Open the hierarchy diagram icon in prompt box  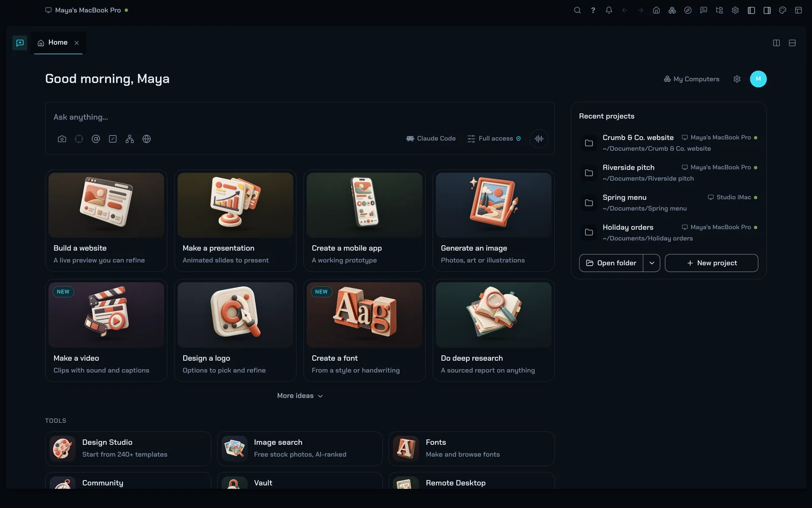[x=129, y=139]
